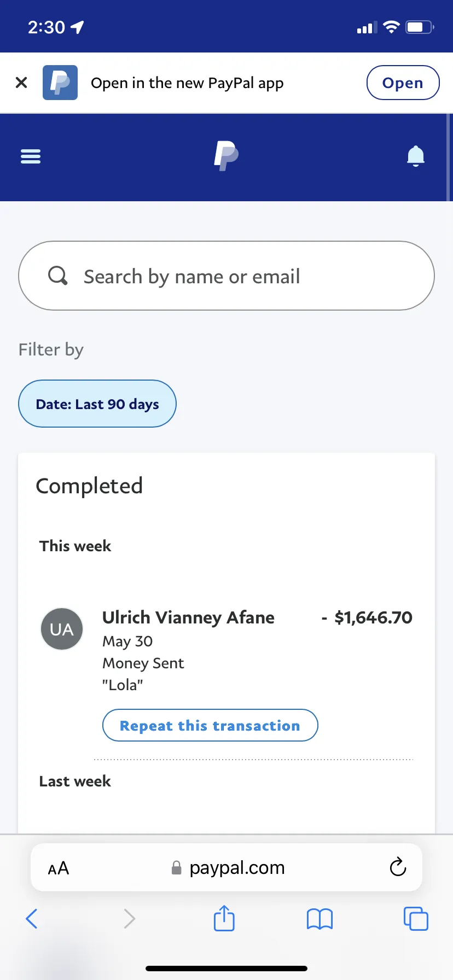Click the PayPal logo in header
This screenshot has width=453, height=980.
(226, 156)
